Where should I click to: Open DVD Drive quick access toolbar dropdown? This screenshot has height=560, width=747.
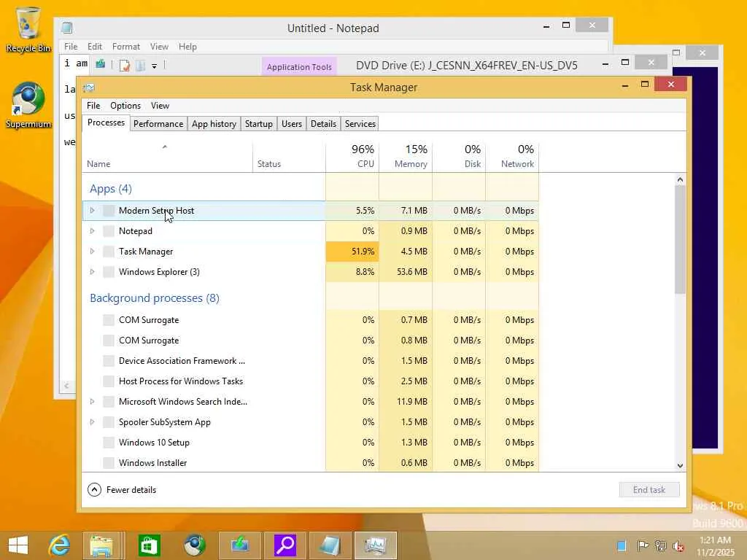(x=155, y=66)
